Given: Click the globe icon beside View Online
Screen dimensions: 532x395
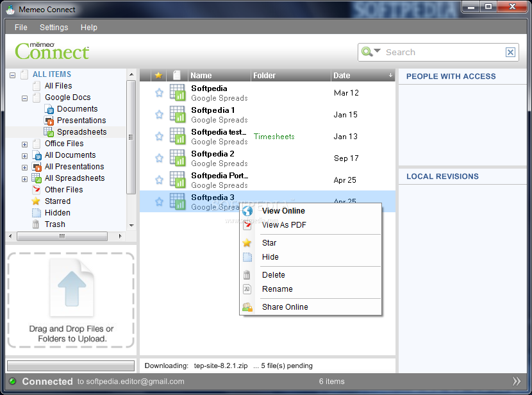Looking at the screenshot, I should point(247,211).
